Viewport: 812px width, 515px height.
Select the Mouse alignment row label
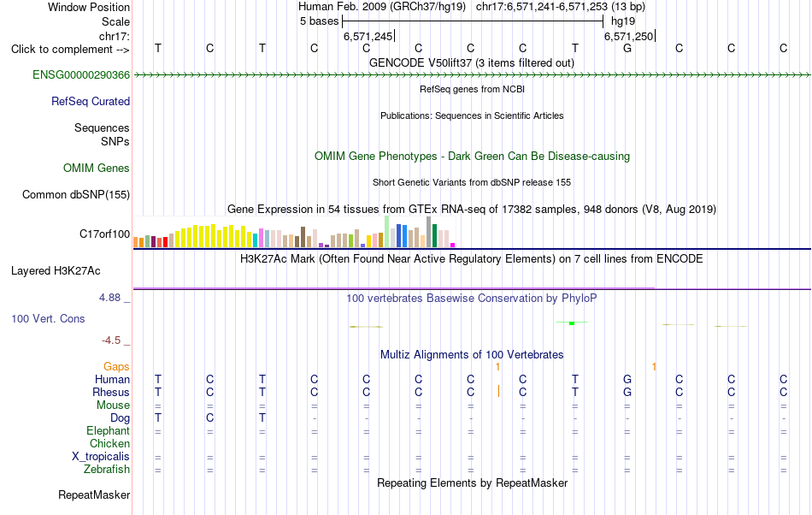113,405
